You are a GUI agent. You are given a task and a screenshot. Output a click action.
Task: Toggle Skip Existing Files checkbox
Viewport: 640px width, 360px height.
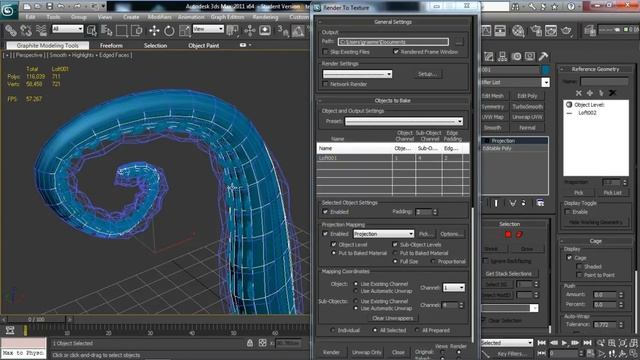click(x=325, y=52)
